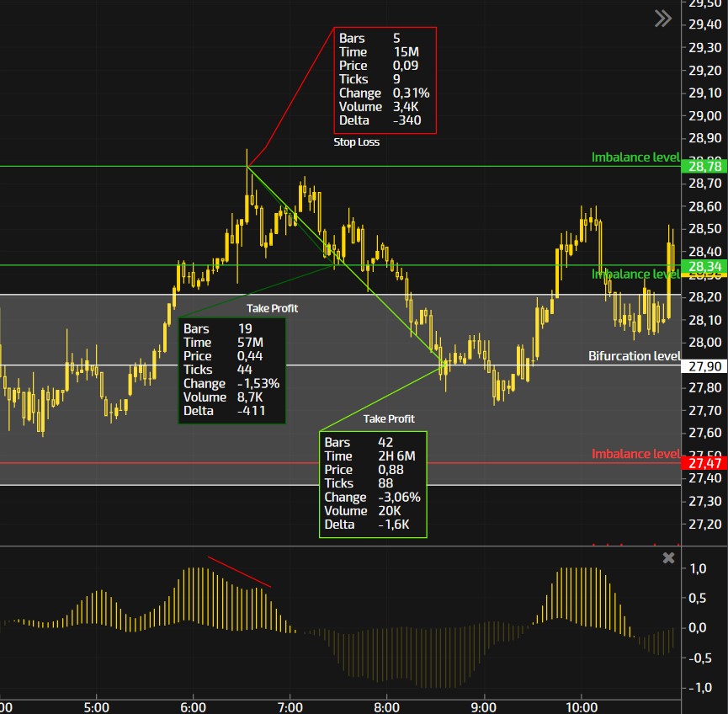Click the white 27,90 bifurcation price tag
The width and height of the screenshot is (728, 714).
[x=705, y=366]
